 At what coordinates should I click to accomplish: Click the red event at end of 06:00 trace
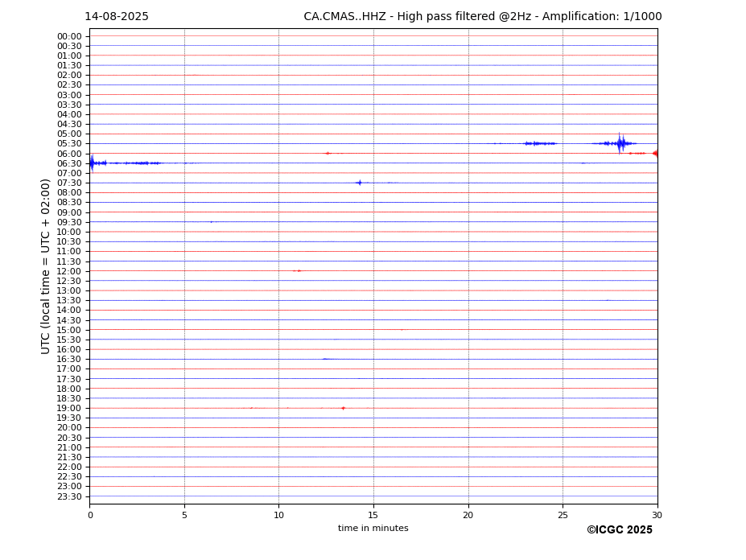pos(655,153)
